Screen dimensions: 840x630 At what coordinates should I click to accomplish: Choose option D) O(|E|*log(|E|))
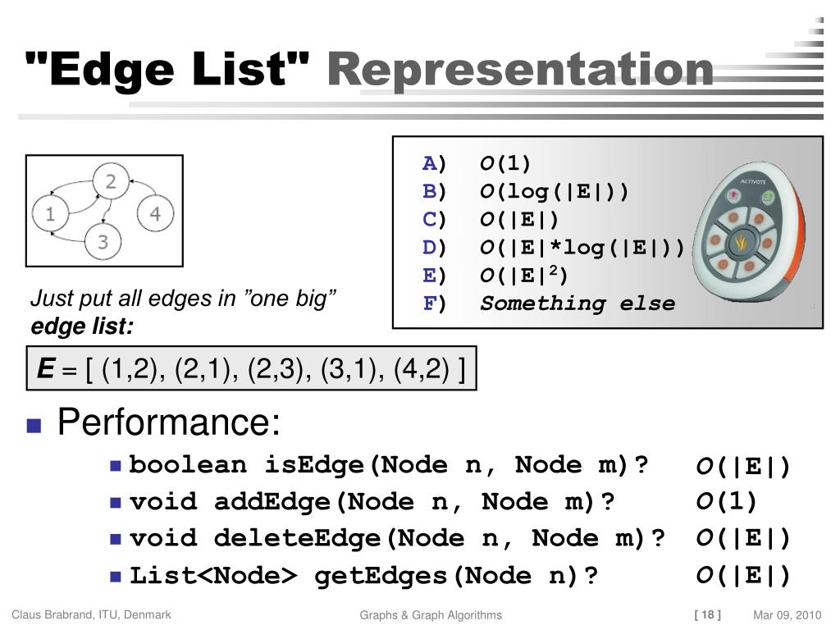(554, 247)
